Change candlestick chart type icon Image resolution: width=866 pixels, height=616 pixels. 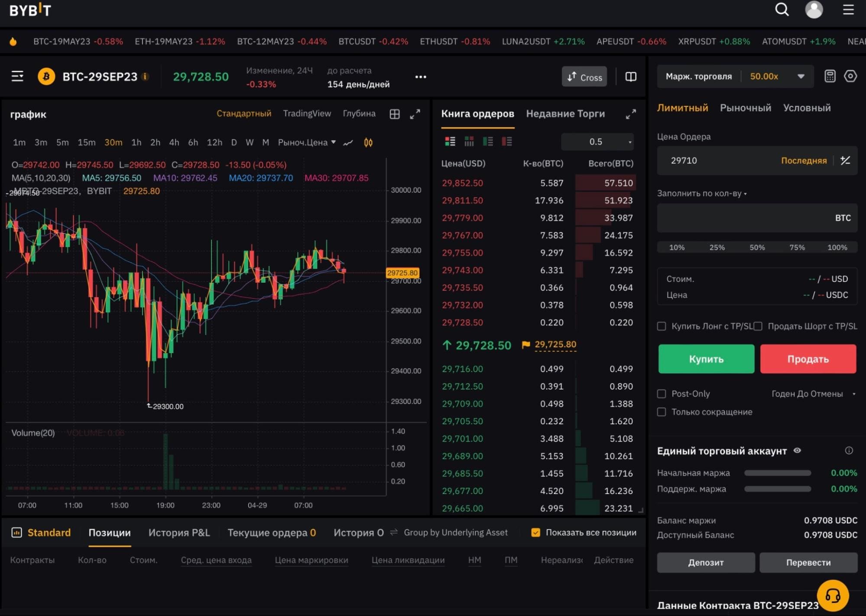click(x=368, y=142)
